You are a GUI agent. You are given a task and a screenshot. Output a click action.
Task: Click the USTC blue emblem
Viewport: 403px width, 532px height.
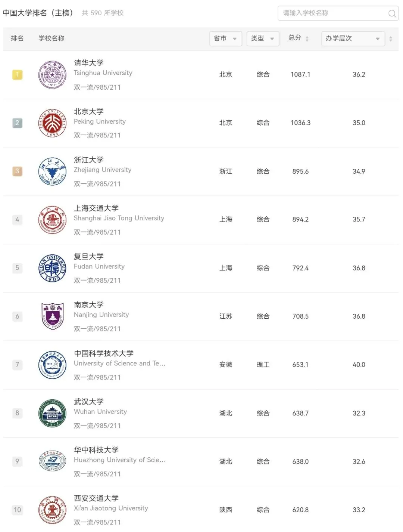[53, 365]
